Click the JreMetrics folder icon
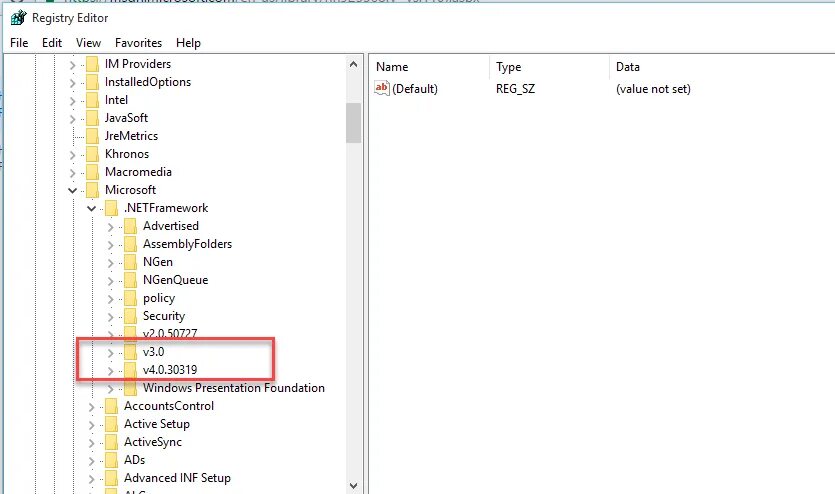The height and width of the screenshot is (494, 835). 93,136
